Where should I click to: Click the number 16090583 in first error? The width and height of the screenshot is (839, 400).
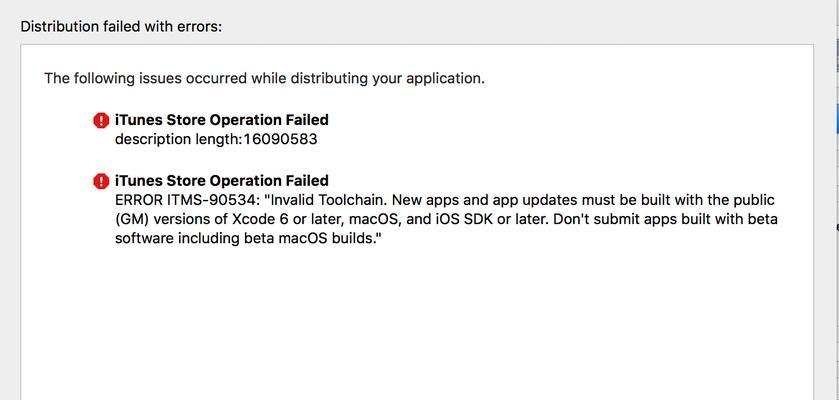point(280,140)
